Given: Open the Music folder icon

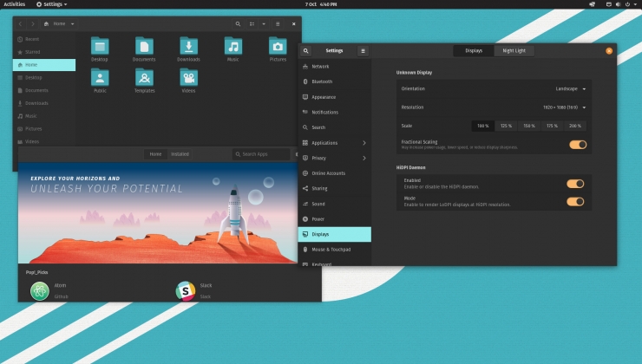Looking at the screenshot, I should click(233, 47).
